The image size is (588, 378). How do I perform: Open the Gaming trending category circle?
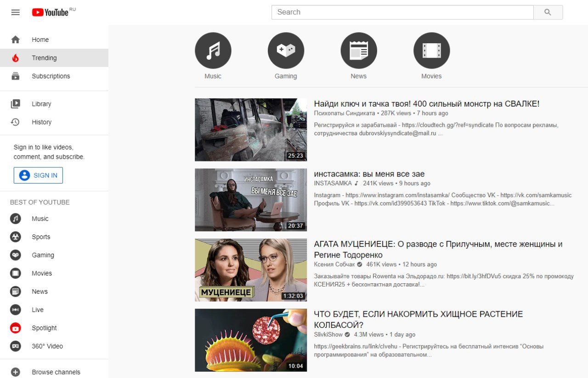[x=286, y=51]
